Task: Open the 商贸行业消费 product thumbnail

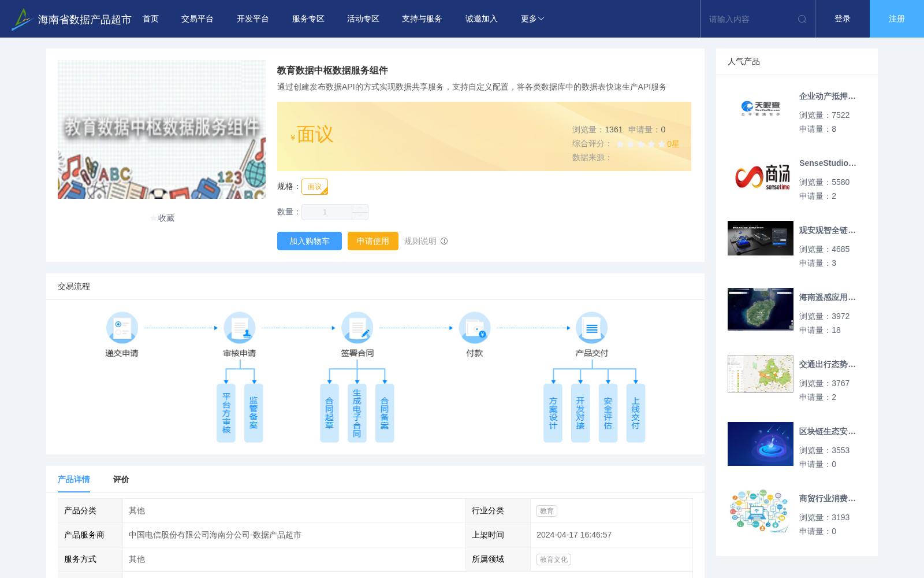Action: (761, 511)
